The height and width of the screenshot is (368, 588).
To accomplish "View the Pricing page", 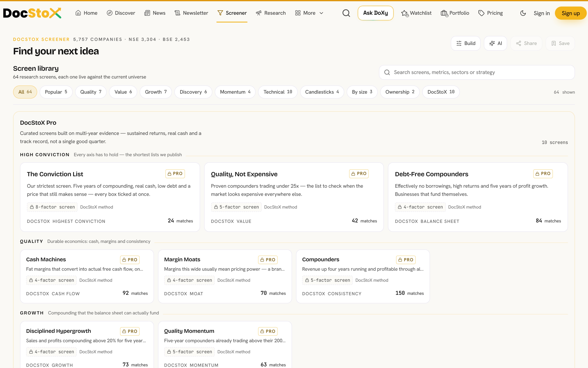I will tap(491, 13).
